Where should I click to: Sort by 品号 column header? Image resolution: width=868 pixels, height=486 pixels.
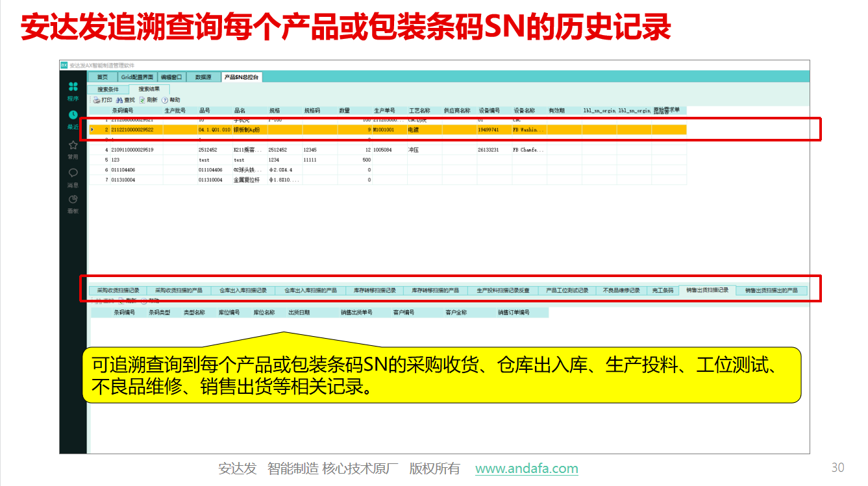tap(215, 111)
